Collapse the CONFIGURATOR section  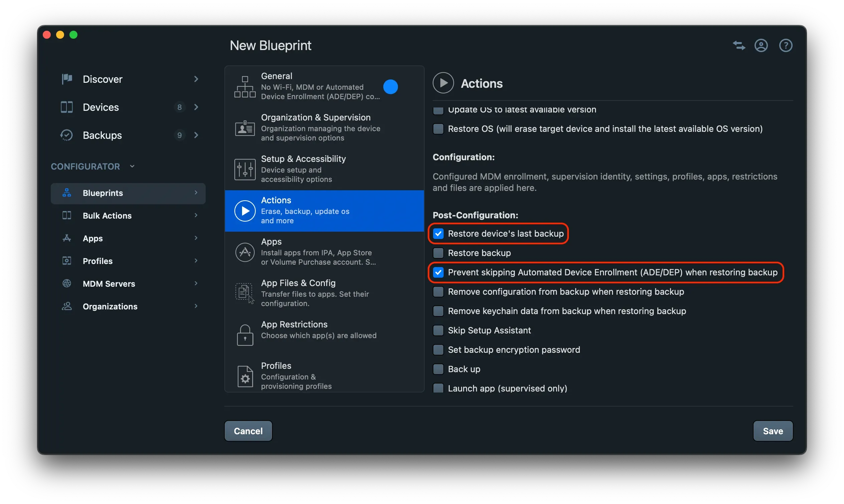(x=132, y=166)
